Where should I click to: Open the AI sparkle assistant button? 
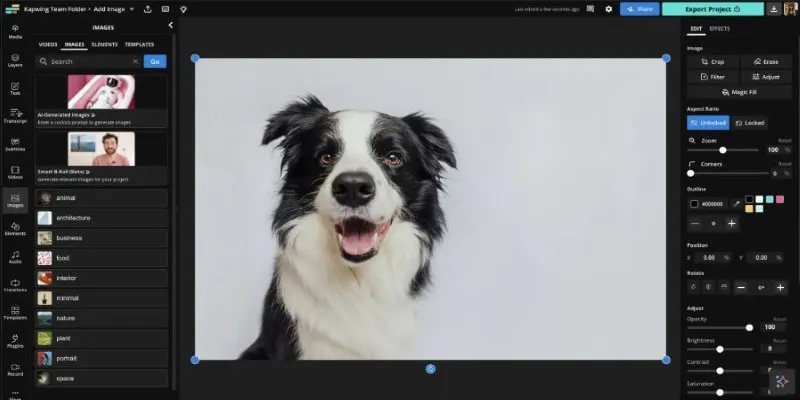[781, 381]
